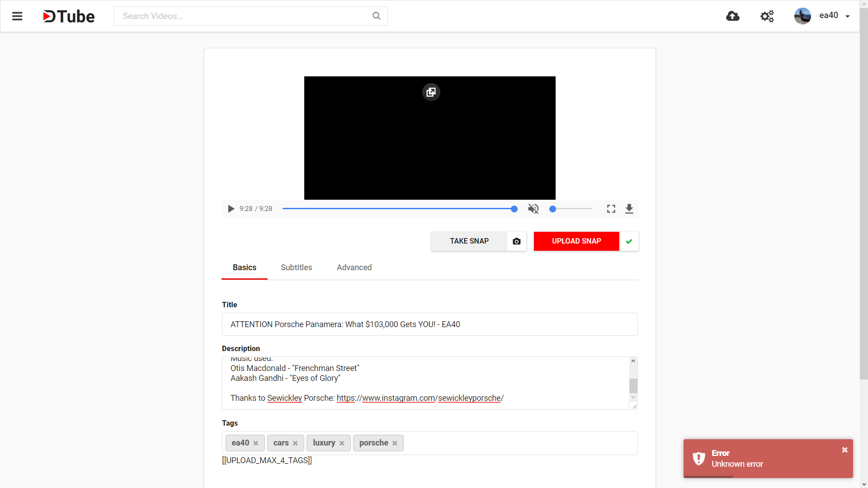Enter fullscreen video mode
The height and width of the screenshot is (488, 868).
(611, 209)
